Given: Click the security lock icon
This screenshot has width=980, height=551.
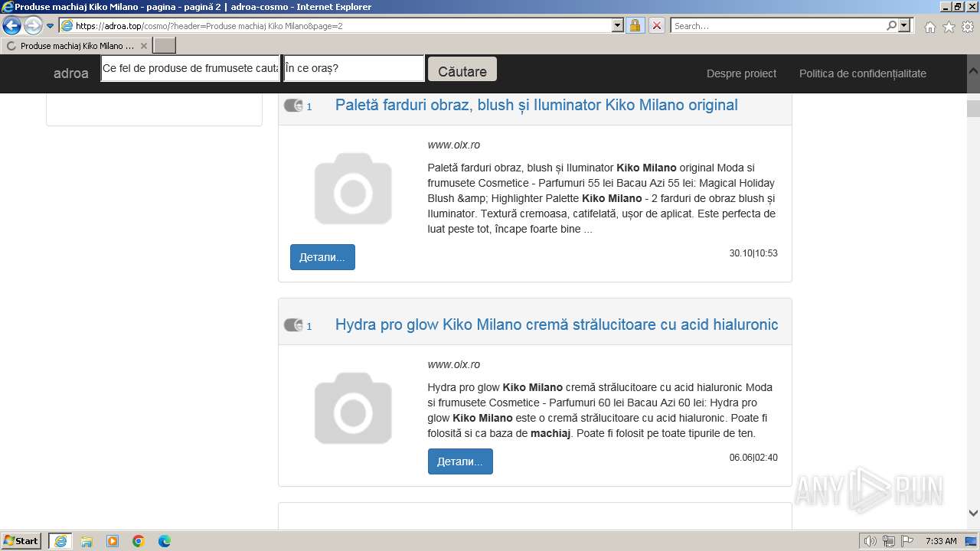Looking at the screenshot, I should [x=635, y=25].
